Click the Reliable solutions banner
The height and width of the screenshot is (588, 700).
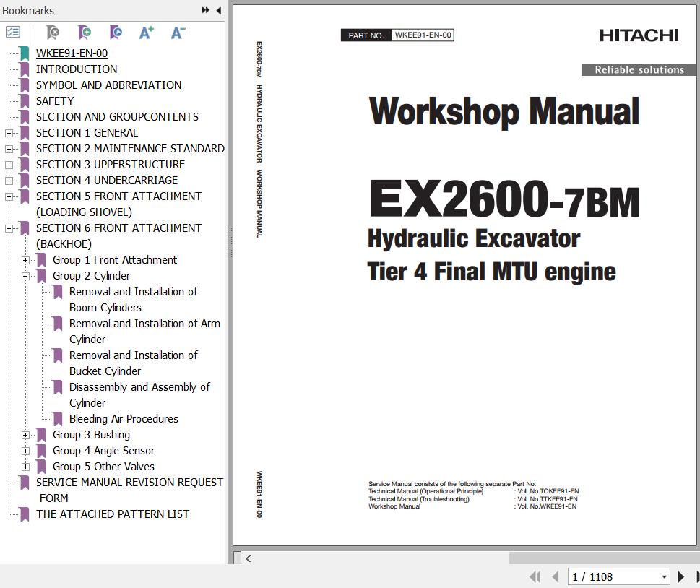click(x=639, y=69)
